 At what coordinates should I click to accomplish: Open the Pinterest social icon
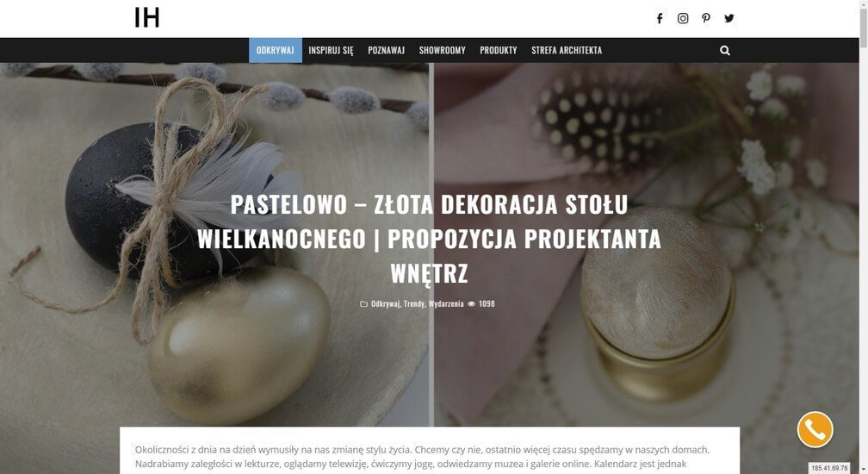coord(706,18)
